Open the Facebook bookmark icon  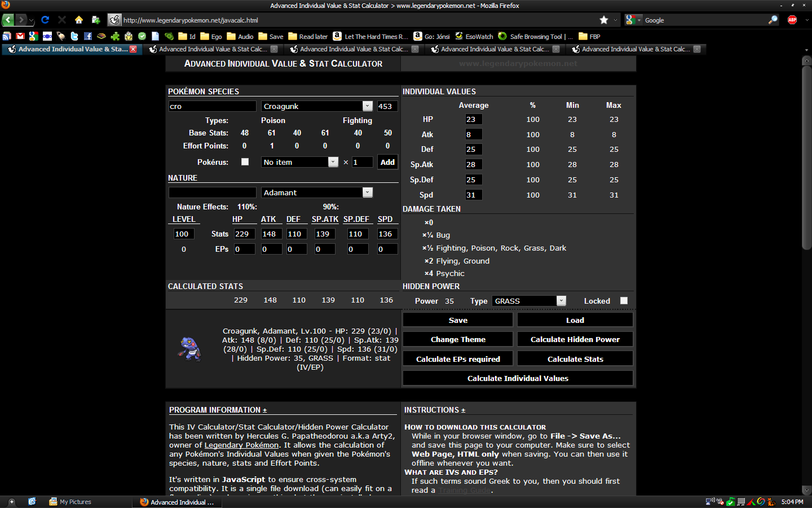pyautogui.click(x=88, y=36)
